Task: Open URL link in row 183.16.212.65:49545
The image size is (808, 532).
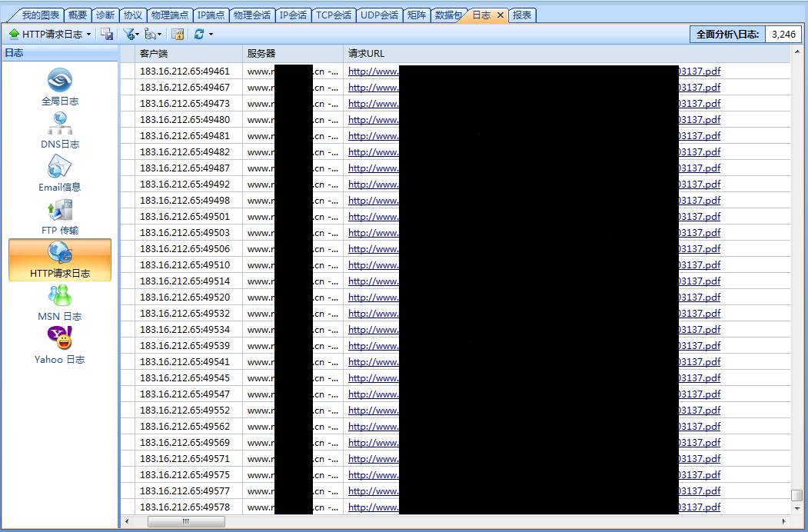Action: coord(534,378)
